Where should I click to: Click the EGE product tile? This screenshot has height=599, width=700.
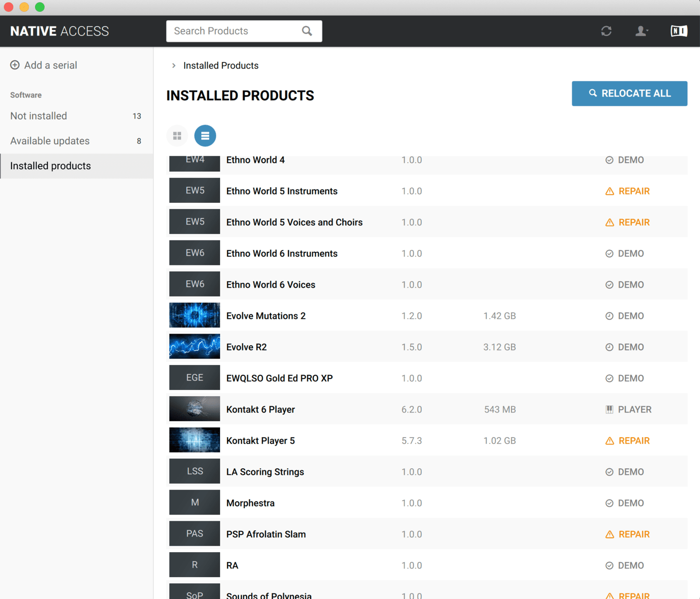195,377
